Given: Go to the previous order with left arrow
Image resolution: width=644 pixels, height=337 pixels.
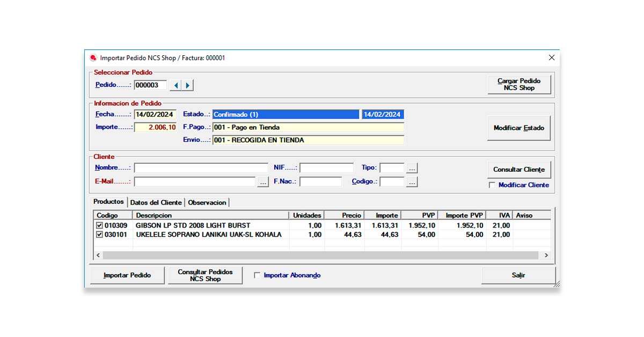Looking at the screenshot, I should [175, 85].
